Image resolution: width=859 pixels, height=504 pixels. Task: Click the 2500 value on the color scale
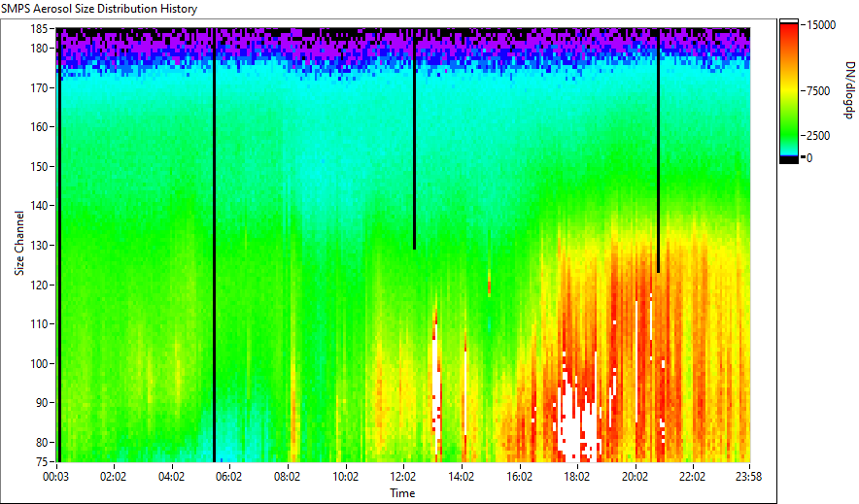[818, 136]
